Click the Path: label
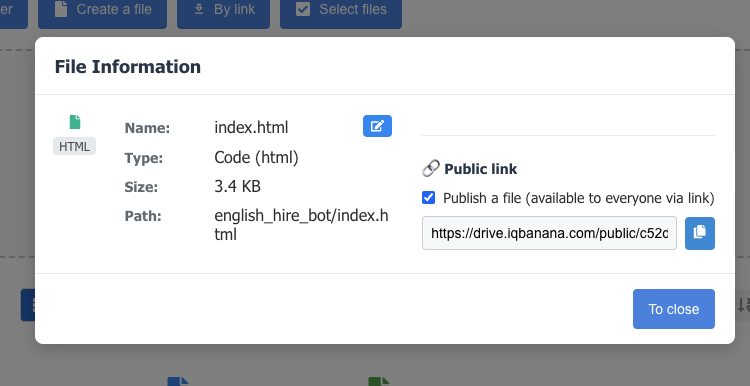The image size is (750, 386). pos(143,216)
